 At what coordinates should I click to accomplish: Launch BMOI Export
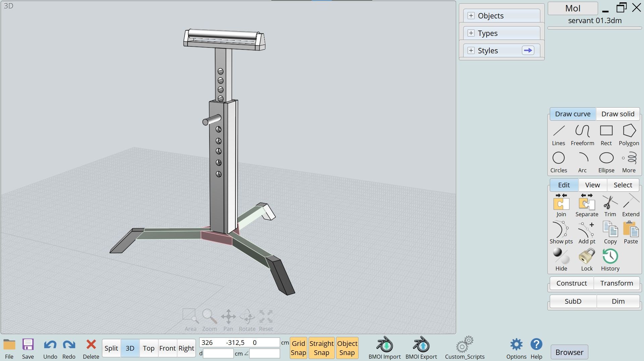[421, 348]
